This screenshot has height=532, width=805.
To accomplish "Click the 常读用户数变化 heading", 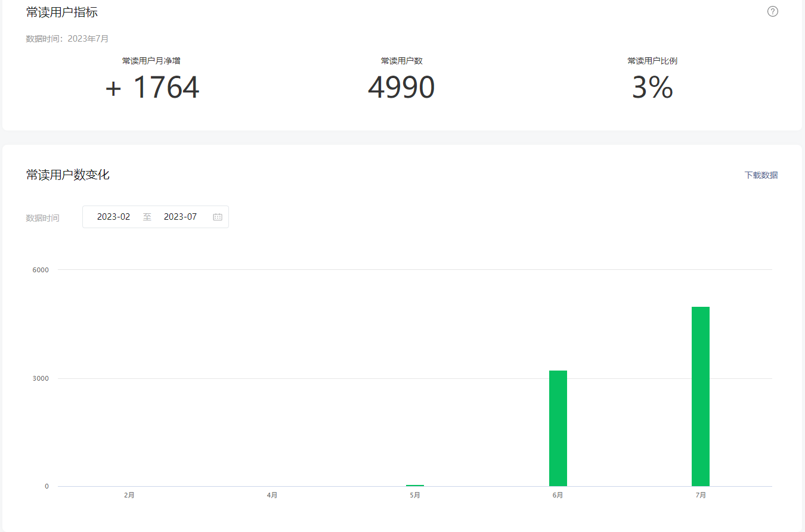I will tap(68, 175).
